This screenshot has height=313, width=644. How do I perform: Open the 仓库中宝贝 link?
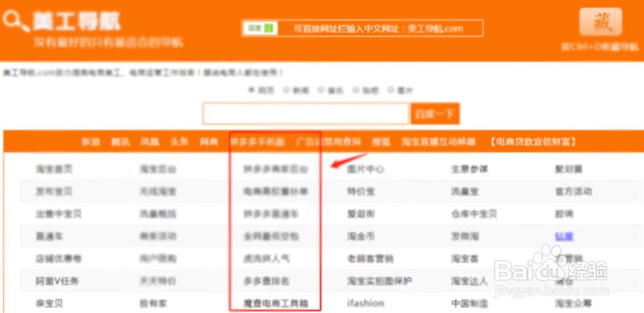coord(475,214)
